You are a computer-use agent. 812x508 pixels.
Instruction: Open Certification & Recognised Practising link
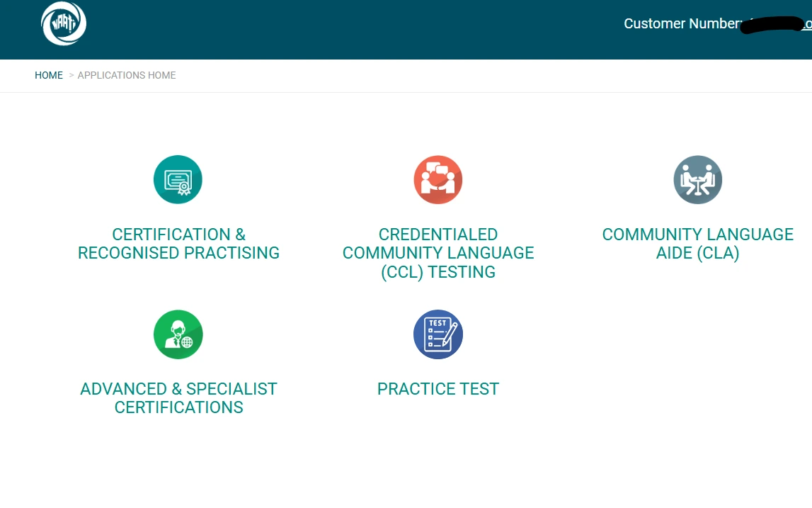coord(178,244)
